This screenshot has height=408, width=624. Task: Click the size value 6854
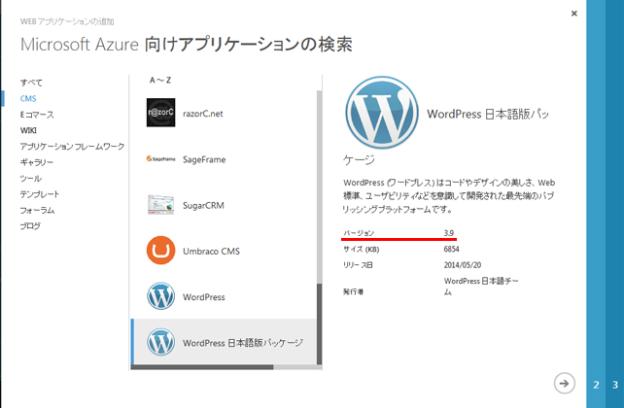(x=451, y=249)
